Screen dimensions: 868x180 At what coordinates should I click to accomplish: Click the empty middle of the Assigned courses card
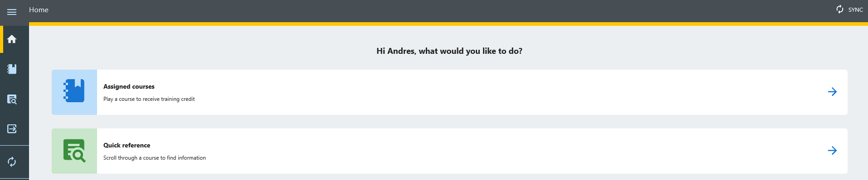(499, 92)
